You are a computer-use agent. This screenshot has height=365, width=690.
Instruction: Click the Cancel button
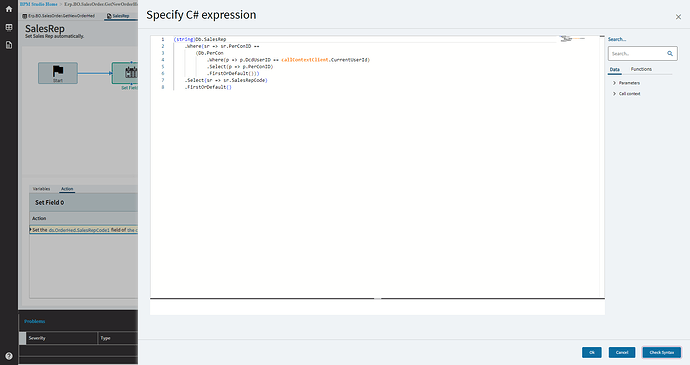click(622, 352)
